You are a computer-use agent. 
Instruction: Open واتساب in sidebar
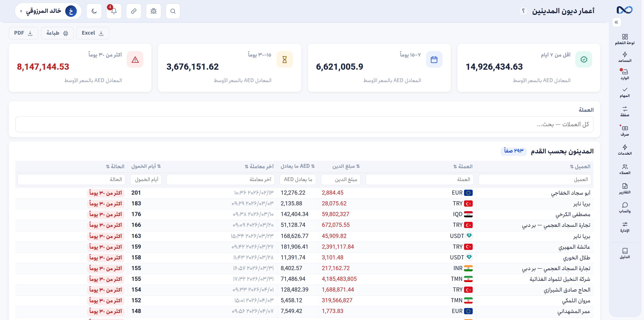(625, 208)
